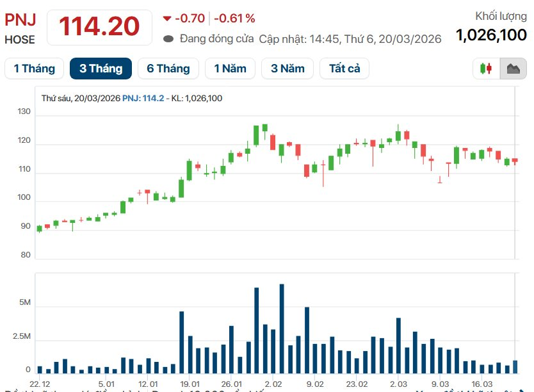Select the 1 Tháng time range
This screenshot has height=392, width=534.
(x=34, y=69)
